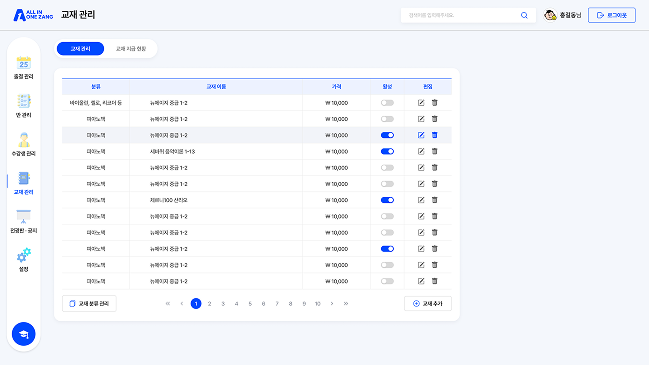Open the student management person sidebar icon
The width and height of the screenshot is (649, 365).
point(24,140)
